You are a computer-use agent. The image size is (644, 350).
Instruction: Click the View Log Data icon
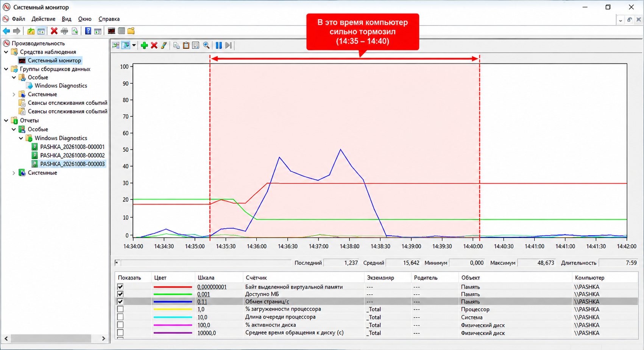pyautogui.click(x=126, y=45)
